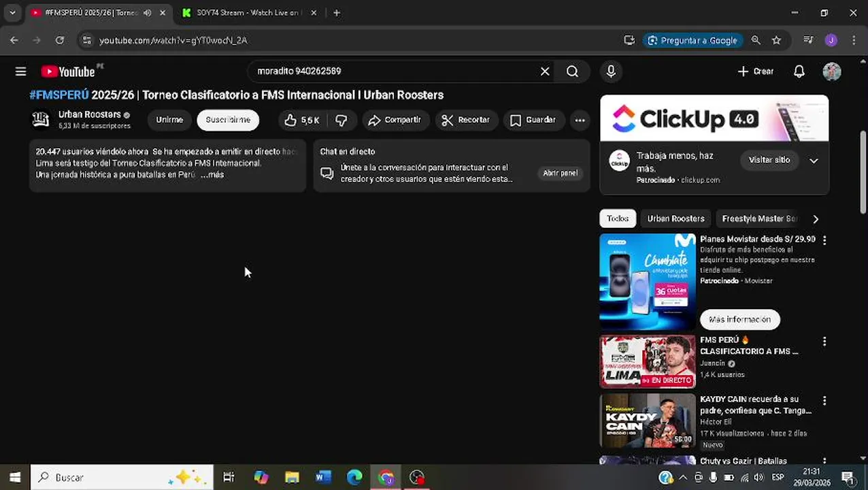Run search with the magnifier button
Viewport: 868px width, 490px height.
click(572, 71)
